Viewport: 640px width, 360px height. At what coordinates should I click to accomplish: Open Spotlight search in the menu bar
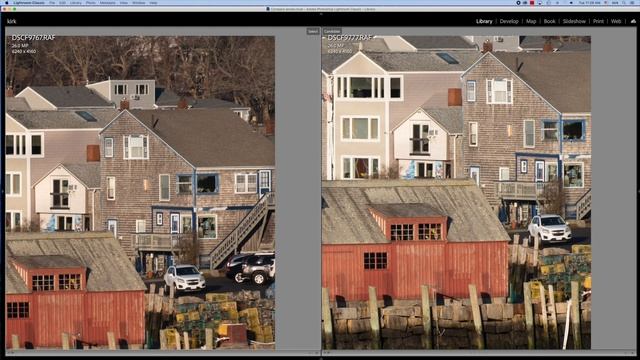624,3
